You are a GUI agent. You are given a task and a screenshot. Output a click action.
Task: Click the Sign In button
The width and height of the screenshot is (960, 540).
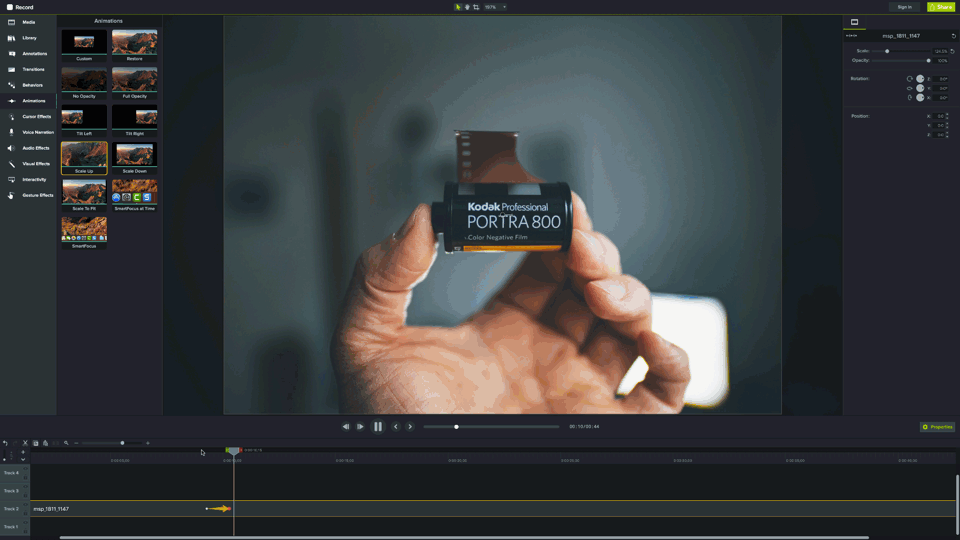click(904, 7)
